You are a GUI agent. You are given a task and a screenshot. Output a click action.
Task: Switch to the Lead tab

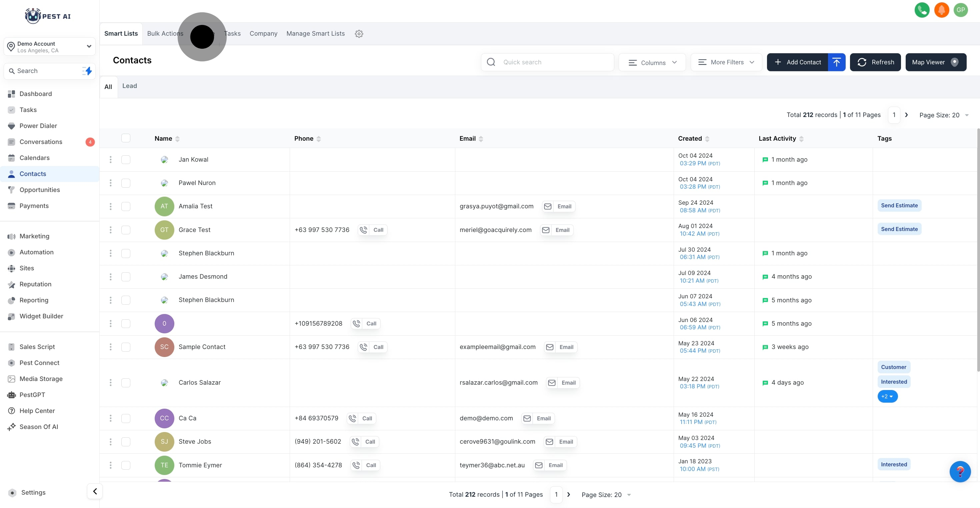pos(129,86)
